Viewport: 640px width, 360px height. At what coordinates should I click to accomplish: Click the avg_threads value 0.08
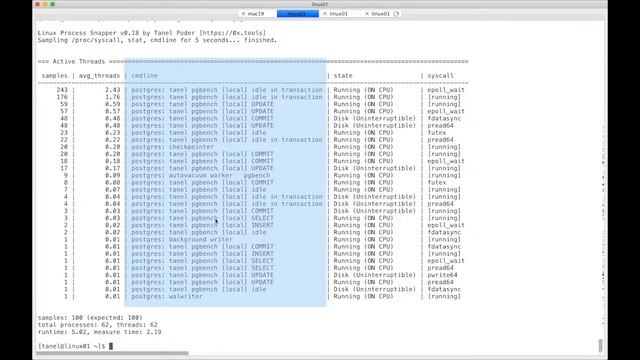pos(112,182)
